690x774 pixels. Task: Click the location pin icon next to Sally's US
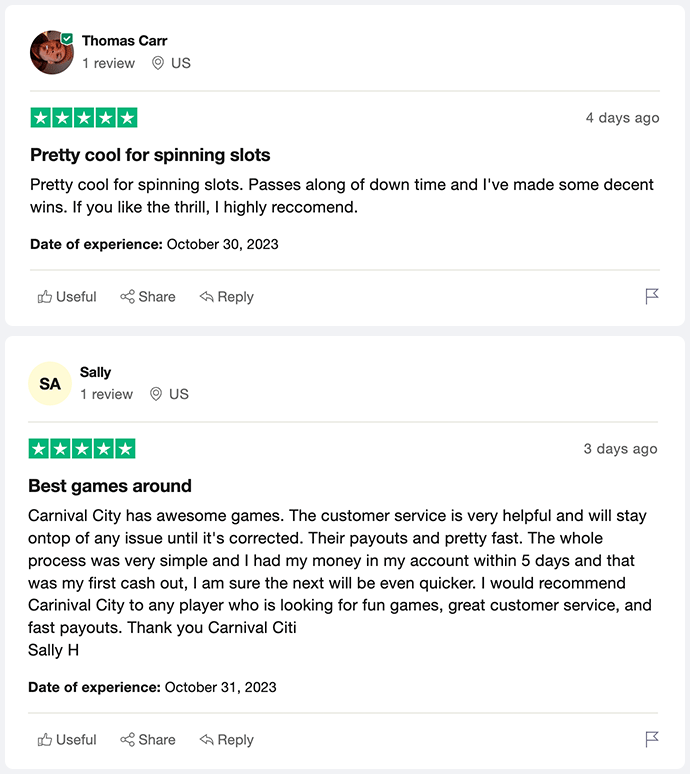click(156, 394)
